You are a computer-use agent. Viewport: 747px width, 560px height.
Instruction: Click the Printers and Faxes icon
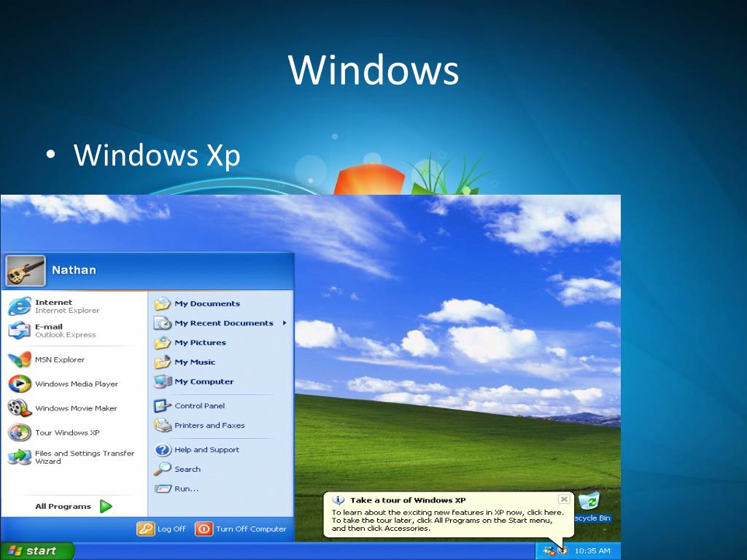click(163, 425)
